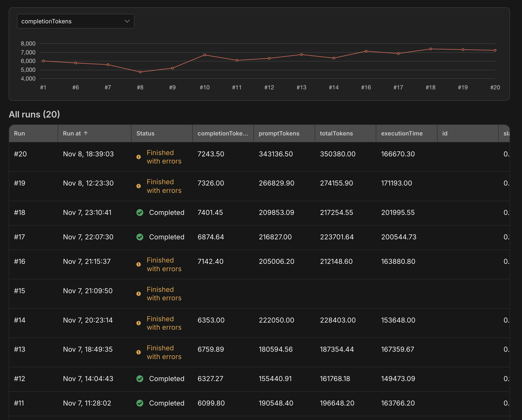Click the green Completed checkmark for run #18
522x420 pixels.
(140, 212)
